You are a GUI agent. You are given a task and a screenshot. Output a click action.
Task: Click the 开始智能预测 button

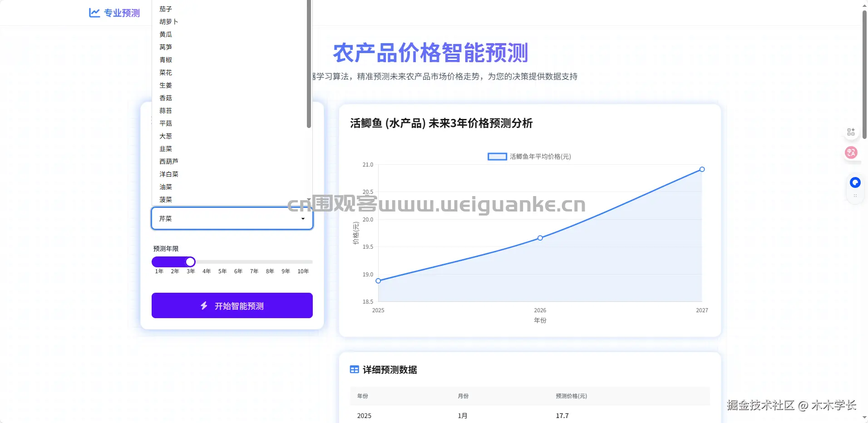click(232, 305)
